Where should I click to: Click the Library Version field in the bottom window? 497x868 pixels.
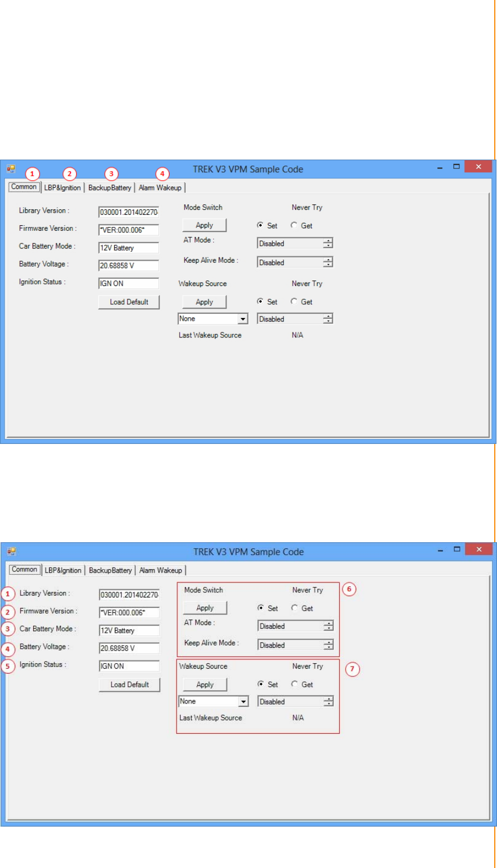tap(129, 595)
